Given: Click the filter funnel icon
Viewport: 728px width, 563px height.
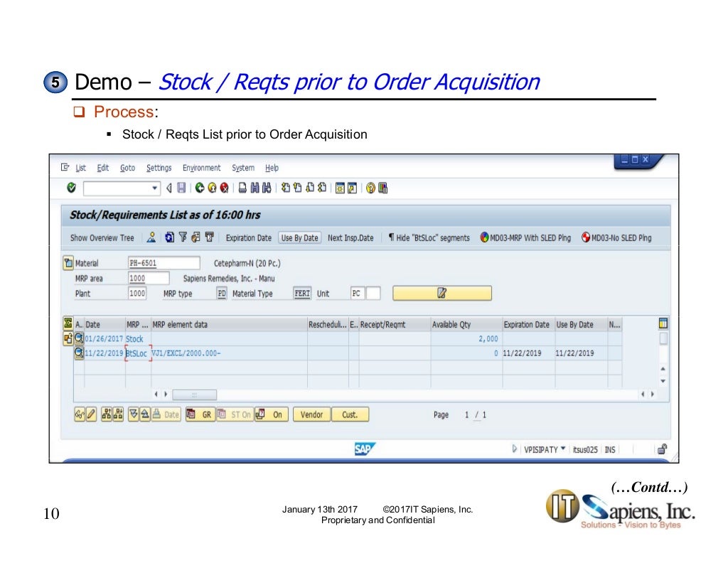Looking at the screenshot, I should tap(183, 237).
